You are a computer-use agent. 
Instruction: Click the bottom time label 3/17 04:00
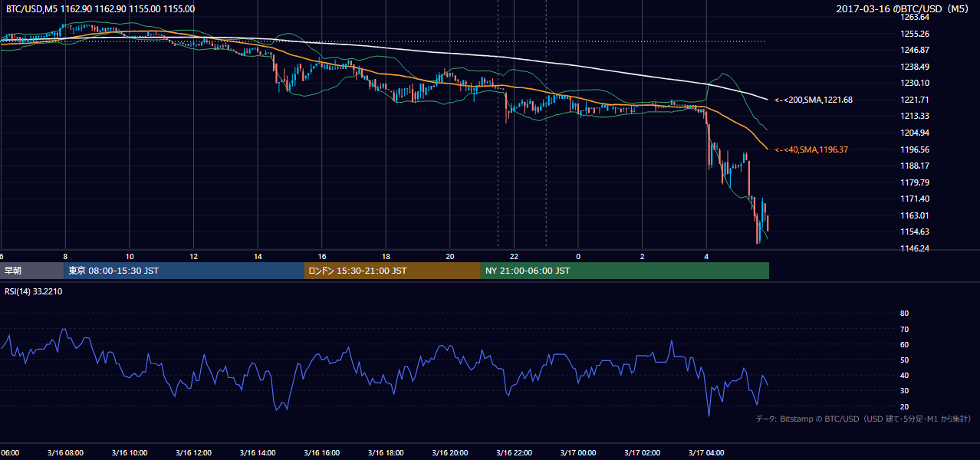(706, 452)
